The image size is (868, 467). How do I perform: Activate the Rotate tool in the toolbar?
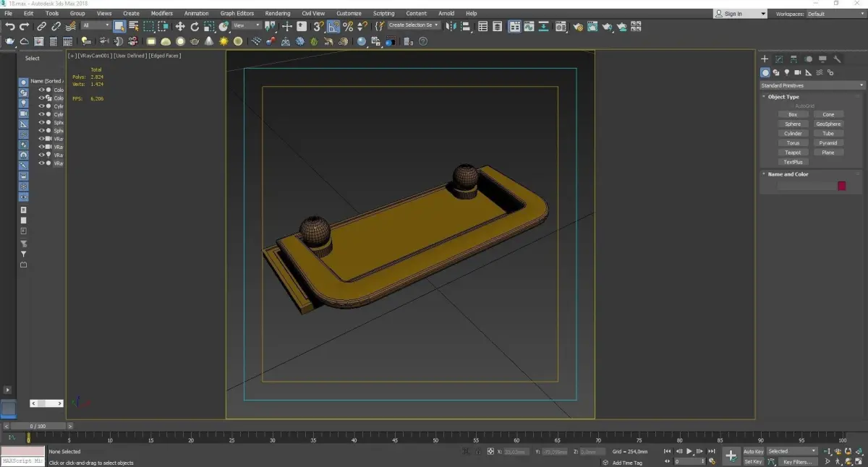195,26
